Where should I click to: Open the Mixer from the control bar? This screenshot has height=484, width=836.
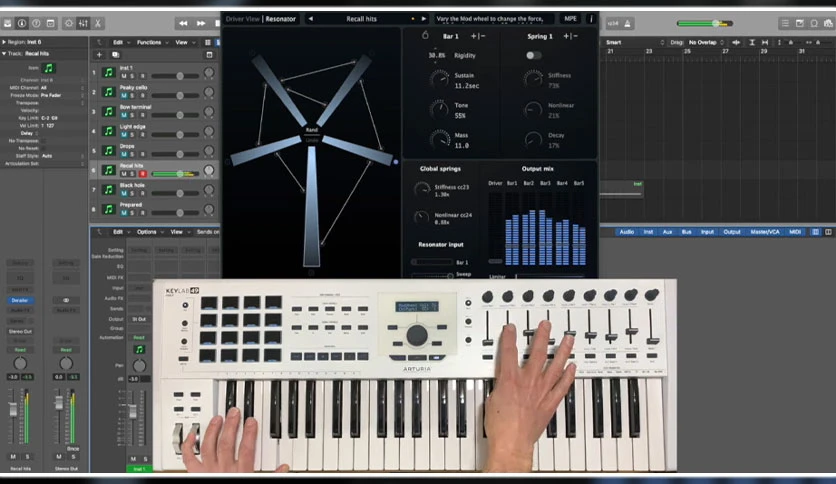[84, 23]
